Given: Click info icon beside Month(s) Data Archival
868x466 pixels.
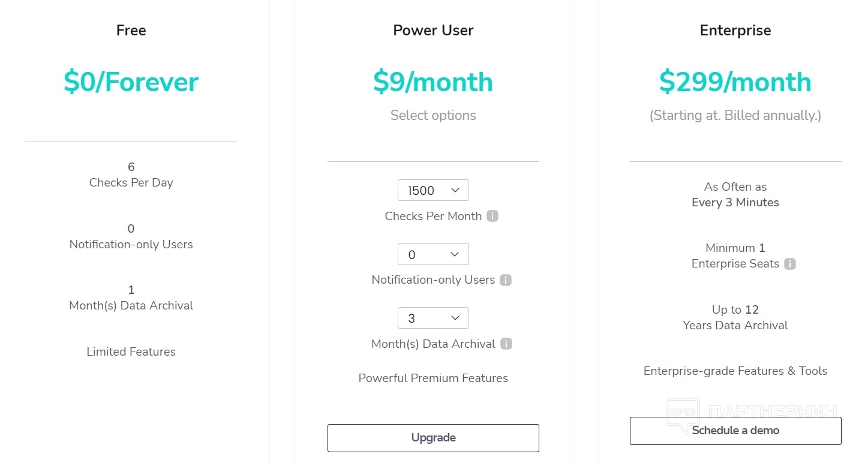Looking at the screenshot, I should [506, 344].
